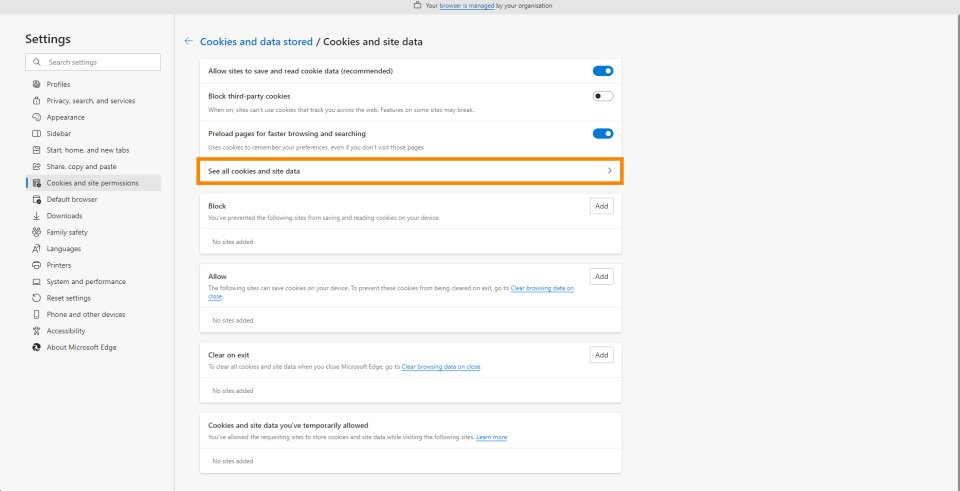Disable Allow sites to save cookie data
960x491 pixels.
(x=602, y=71)
